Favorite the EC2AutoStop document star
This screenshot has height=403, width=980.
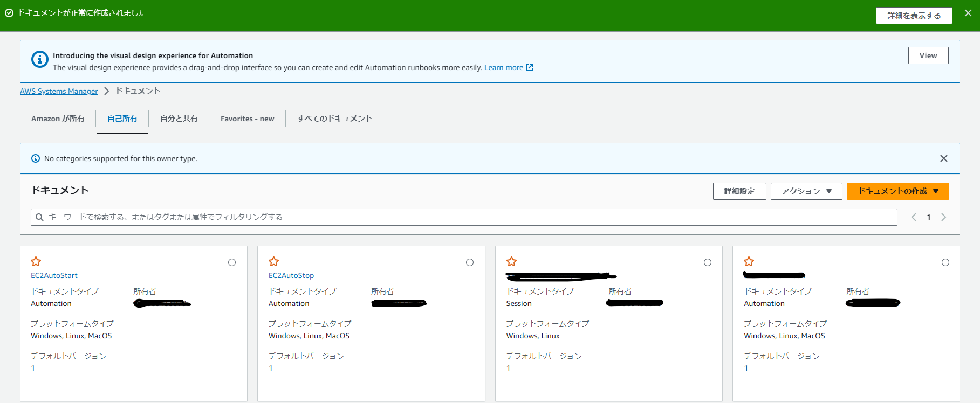[x=274, y=261]
